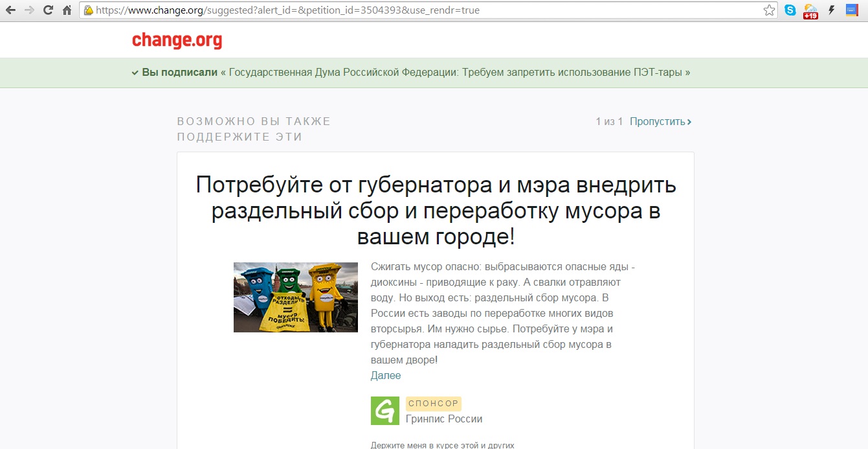Image resolution: width=868 pixels, height=449 pixels.
Task: Go back using browser back arrow
Action: coord(10,10)
